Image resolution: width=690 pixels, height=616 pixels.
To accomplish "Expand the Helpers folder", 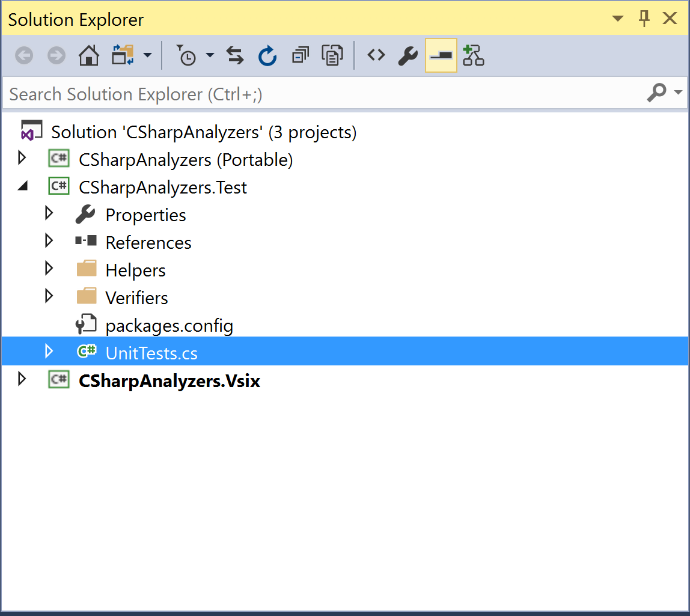I will click(x=49, y=269).
